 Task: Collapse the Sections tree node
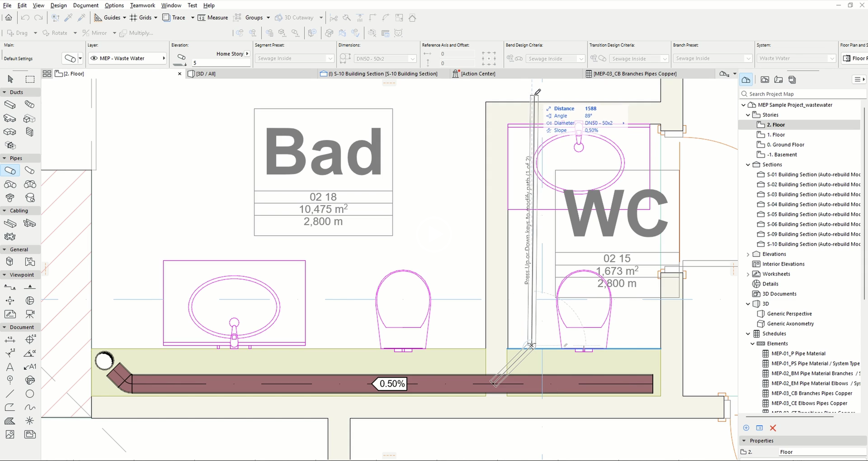748,165
